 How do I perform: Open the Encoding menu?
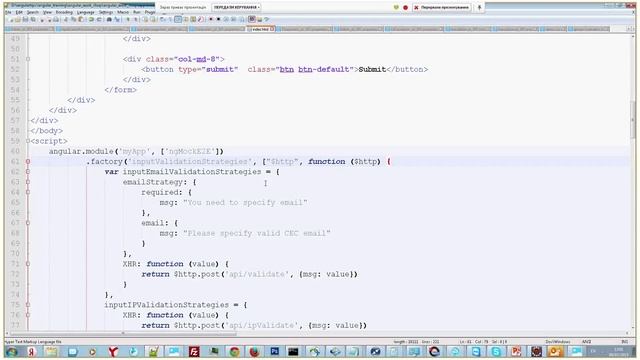(x=64, y=12)
